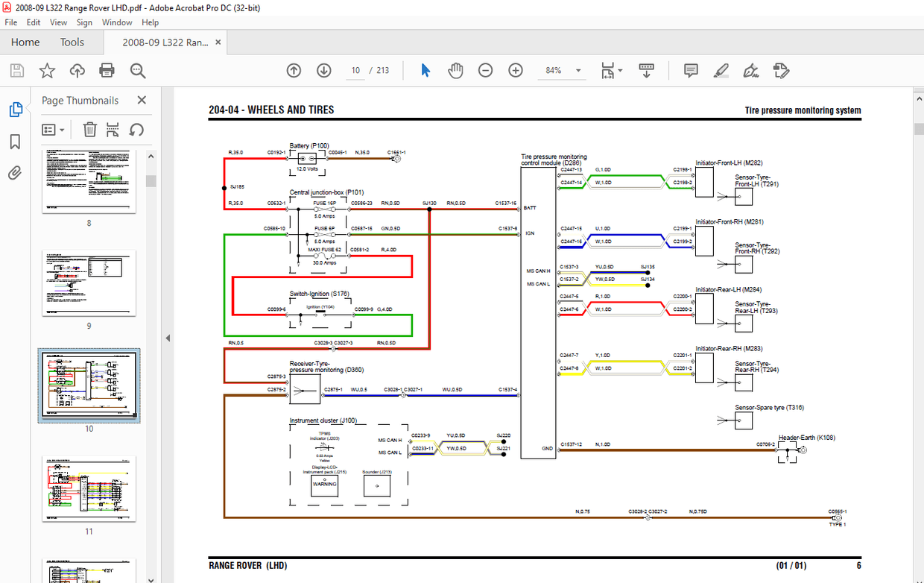Toggle zoom out with the minus icon
This screenshot has height=583, width=924.
(x=485, y=70)
